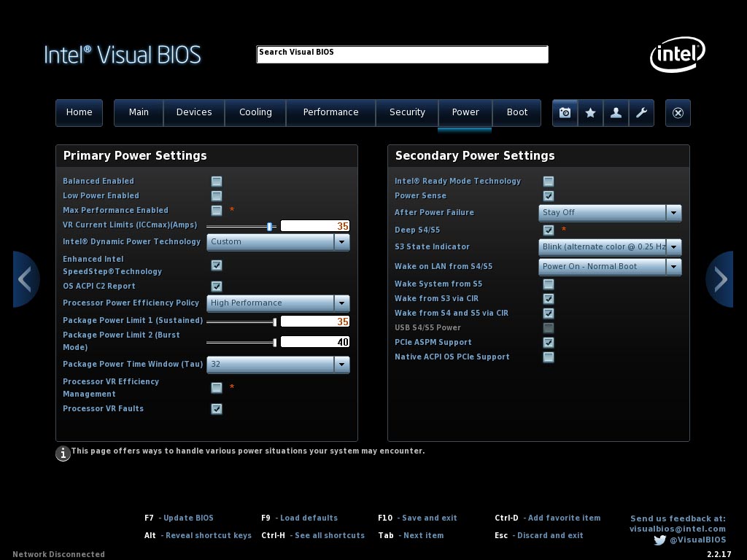Image resolution: width=747 pixels, height=560 pixels.
Task: Click the Power tab
Action: [x=465, y=112]
